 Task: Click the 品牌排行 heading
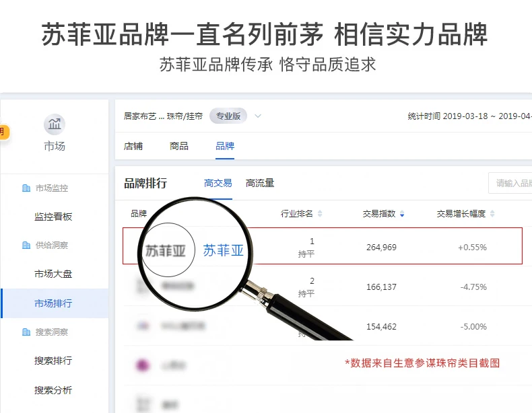coord(145,183)
